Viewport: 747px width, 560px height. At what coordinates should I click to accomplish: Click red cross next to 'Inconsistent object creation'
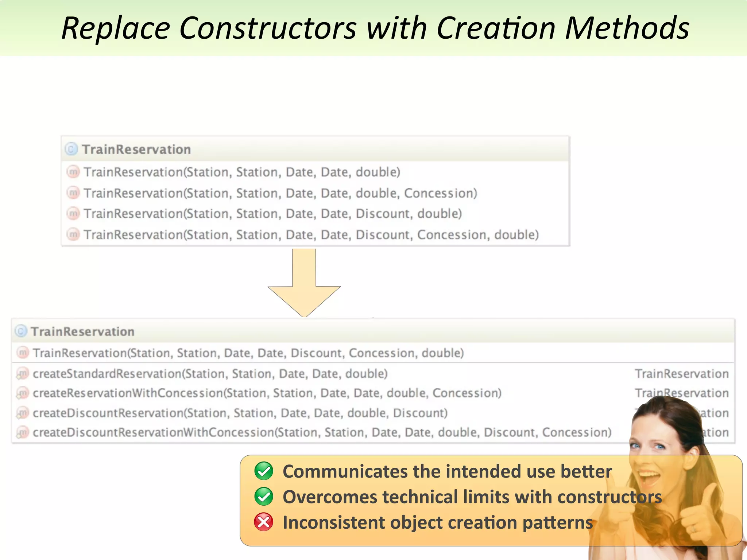click(264, 522)
